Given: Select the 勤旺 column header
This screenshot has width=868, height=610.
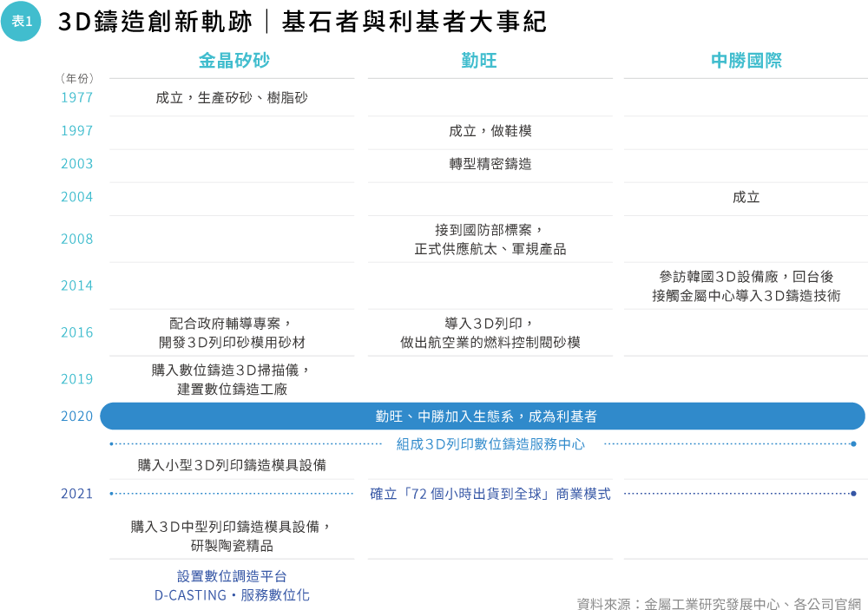Looking at the screenshot, I should point(479,61).
